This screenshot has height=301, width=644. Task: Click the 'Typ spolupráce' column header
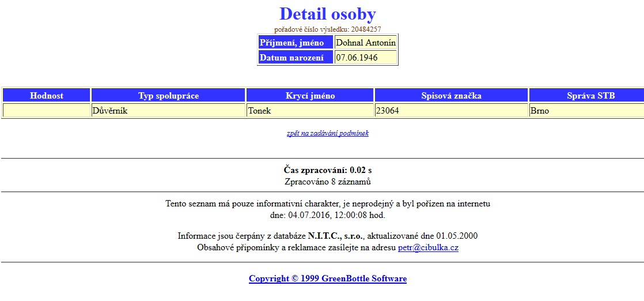tap(168, 96)
